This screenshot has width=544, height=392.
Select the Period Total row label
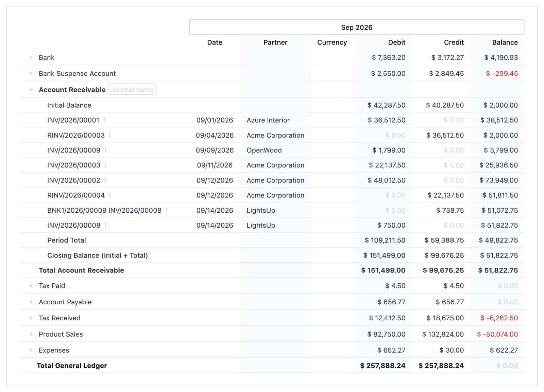(67, 240)
